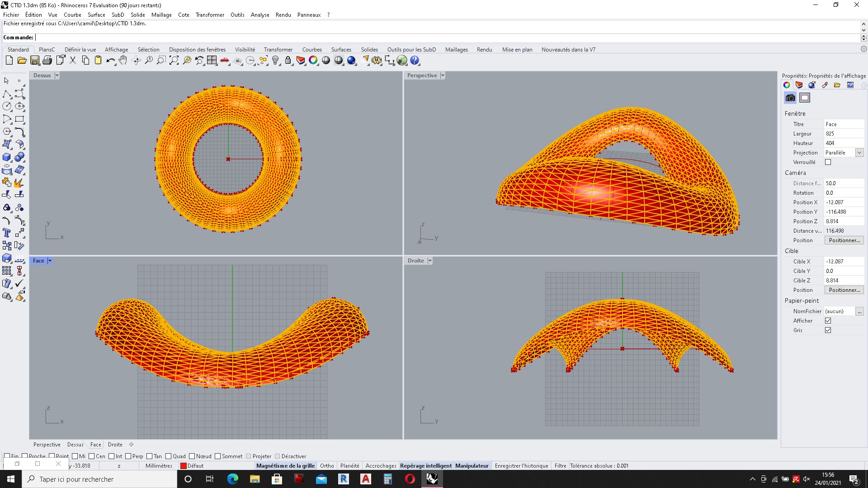The image size is (868, 488).
Task: Open Microsoft Edge from the taskbar
Action: pyautogui.click(x=232, y=479)
